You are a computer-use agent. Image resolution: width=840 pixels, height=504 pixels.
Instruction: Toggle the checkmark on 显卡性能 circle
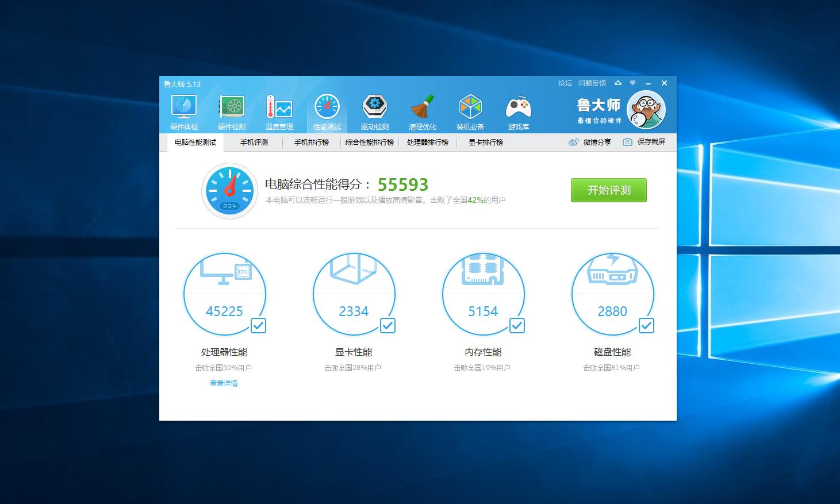pyautogui.click(x=388, y=325)
